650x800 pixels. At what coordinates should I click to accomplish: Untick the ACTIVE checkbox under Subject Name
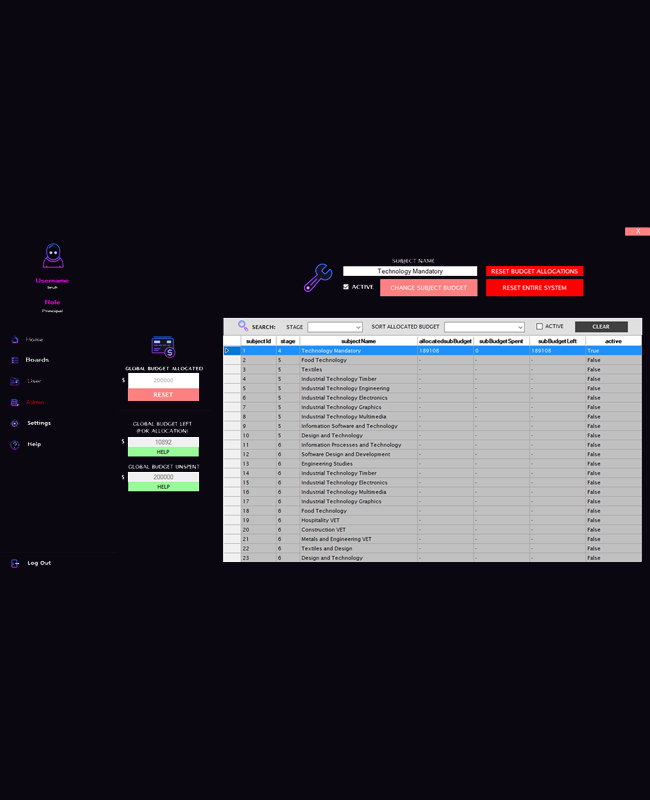(346, 287)
